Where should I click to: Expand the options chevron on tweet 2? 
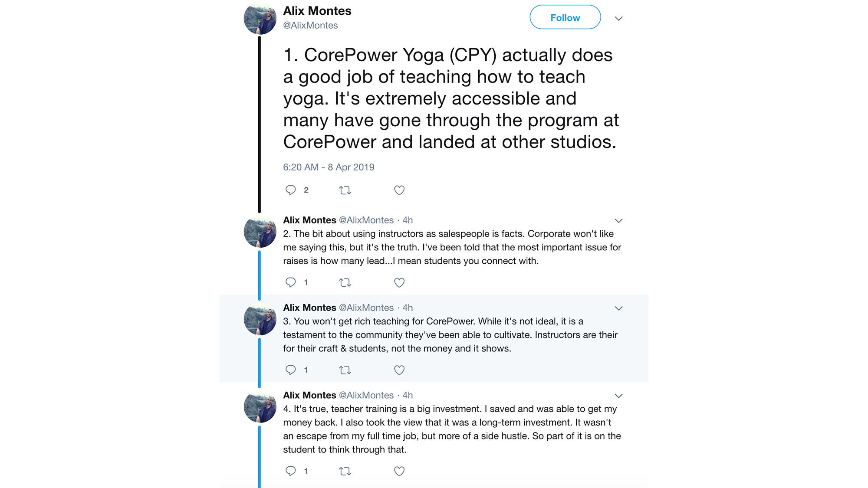click(x=619, y=221)
